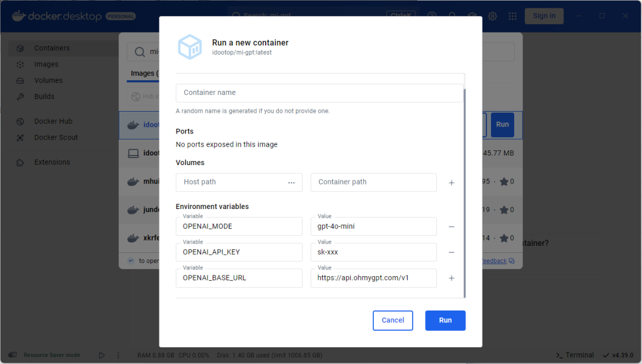Image resolution: width=642 pixels, height=364 pixels.
Task: Click the Docker Desktop whale logo
Action: [19, 16]
